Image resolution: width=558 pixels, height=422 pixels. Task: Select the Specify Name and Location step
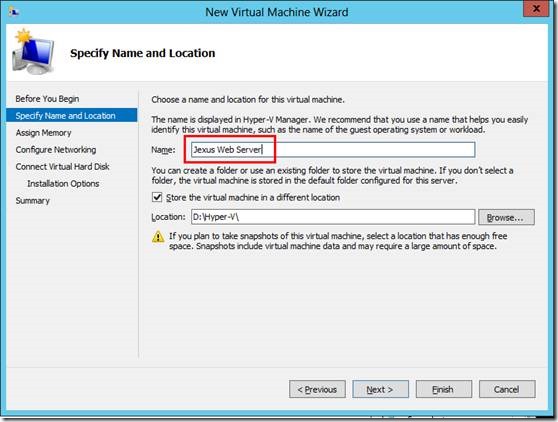(72, 116)
